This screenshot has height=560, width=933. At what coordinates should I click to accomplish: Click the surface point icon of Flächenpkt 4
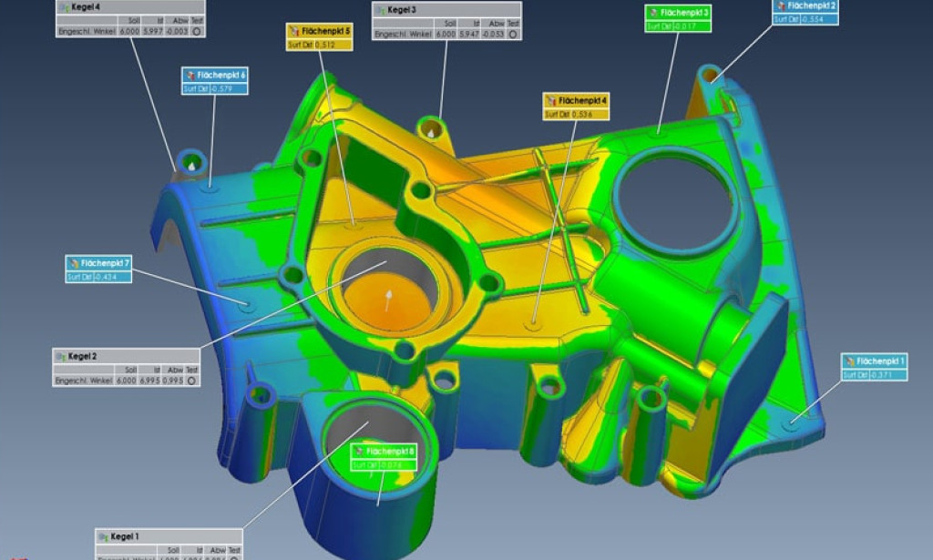tap(551, 100)
